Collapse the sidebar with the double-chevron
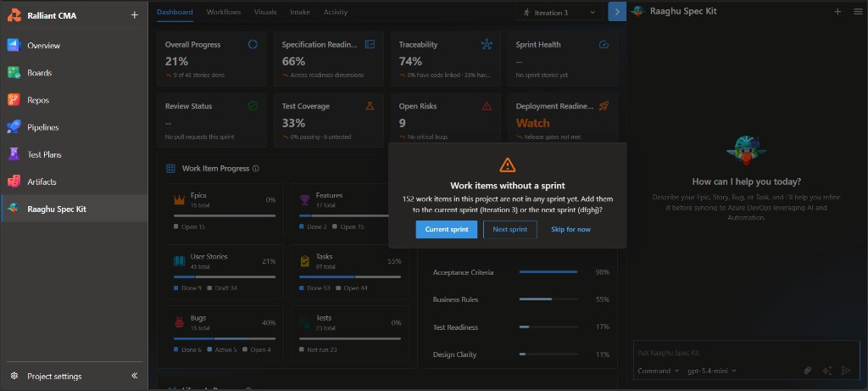The width and height of the screenshot is (868, 391). [134, 376]
